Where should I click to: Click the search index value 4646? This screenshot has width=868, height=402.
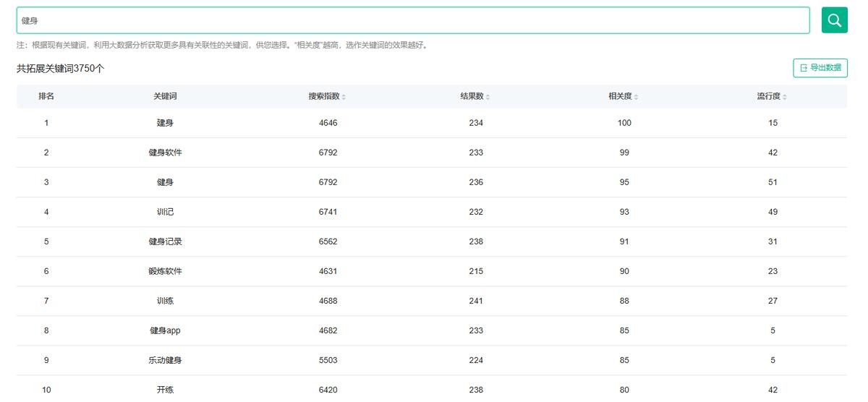328,123
